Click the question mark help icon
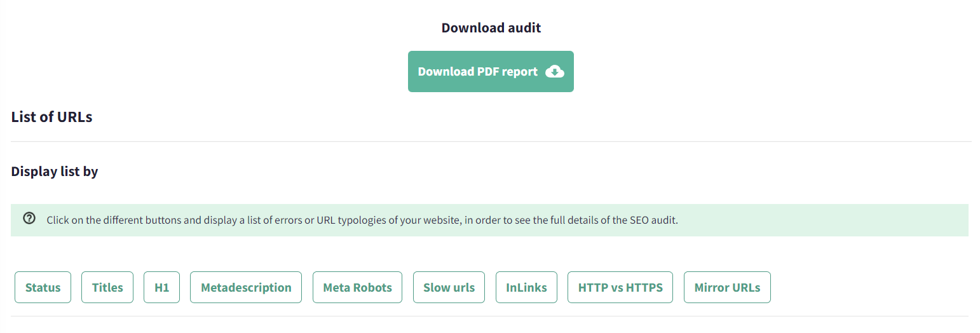The image size is (980, 333). [29, 219]
